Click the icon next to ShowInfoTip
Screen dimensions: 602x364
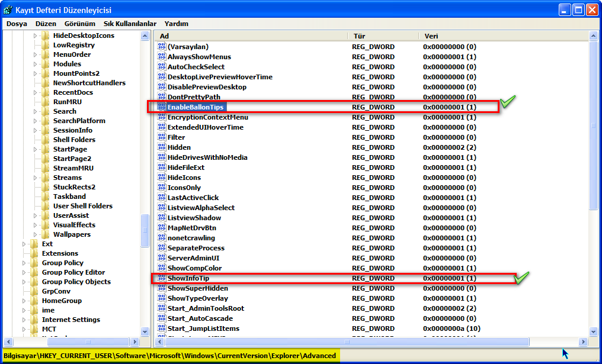(x=162, y=278)
